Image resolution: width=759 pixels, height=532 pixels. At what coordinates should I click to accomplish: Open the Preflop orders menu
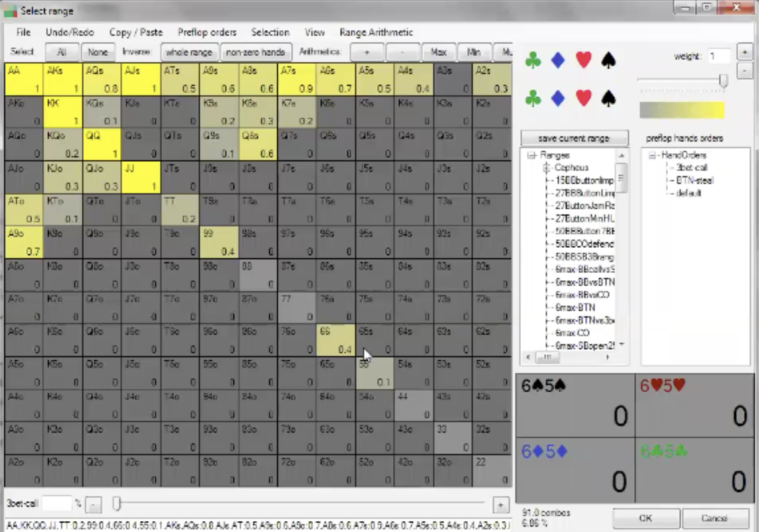tap(207, 32)
